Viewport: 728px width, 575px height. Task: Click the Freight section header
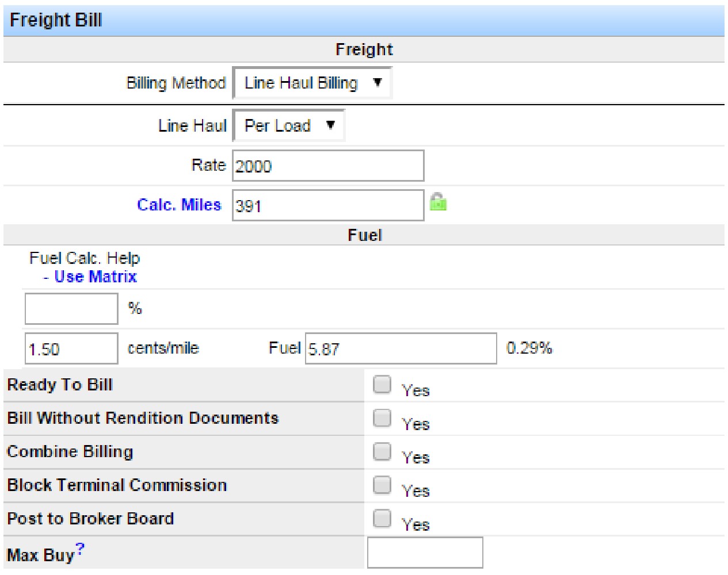click(364, 49)
